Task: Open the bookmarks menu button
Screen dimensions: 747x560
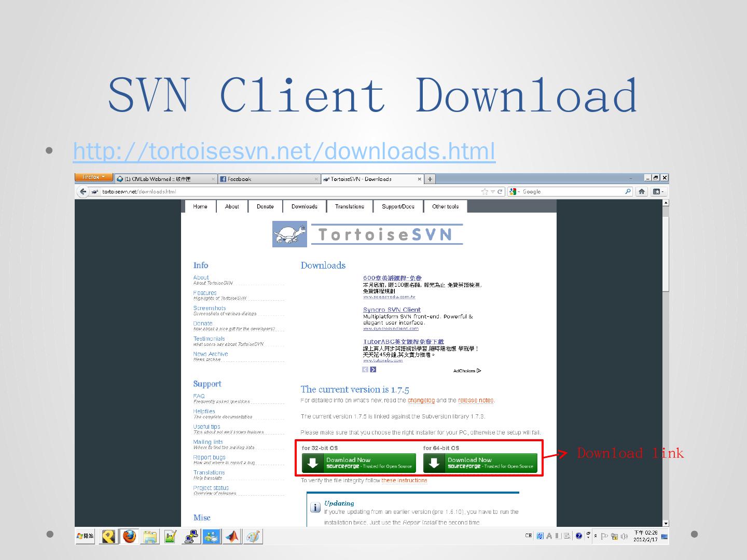Action: (x=658, y=191)
